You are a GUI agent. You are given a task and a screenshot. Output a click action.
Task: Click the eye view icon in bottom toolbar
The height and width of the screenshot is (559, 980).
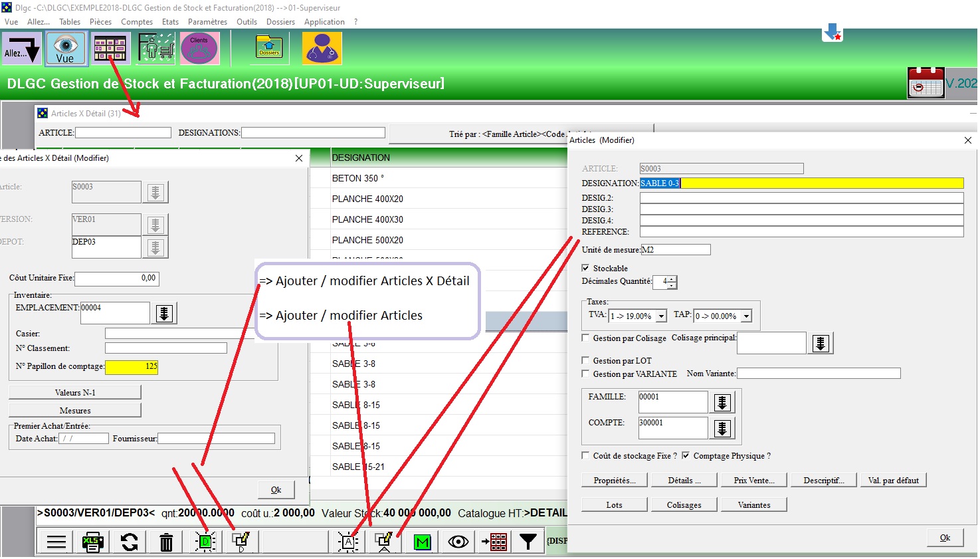point(458,542)
